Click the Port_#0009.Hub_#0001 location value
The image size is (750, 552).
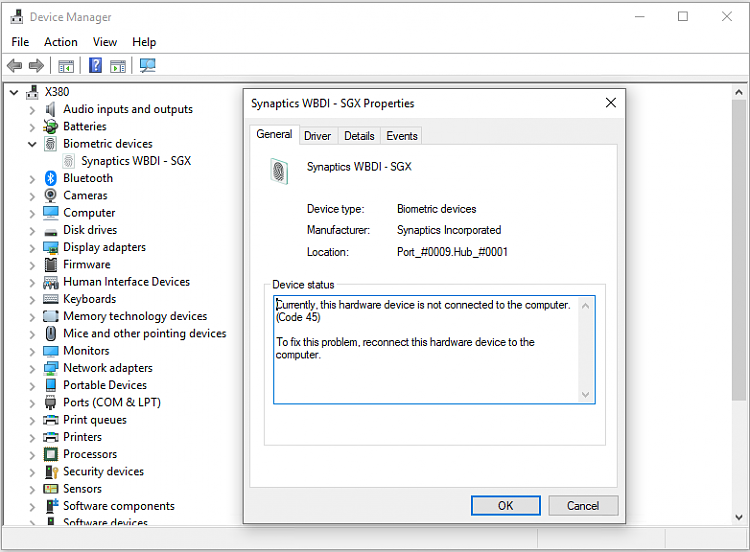452,252
